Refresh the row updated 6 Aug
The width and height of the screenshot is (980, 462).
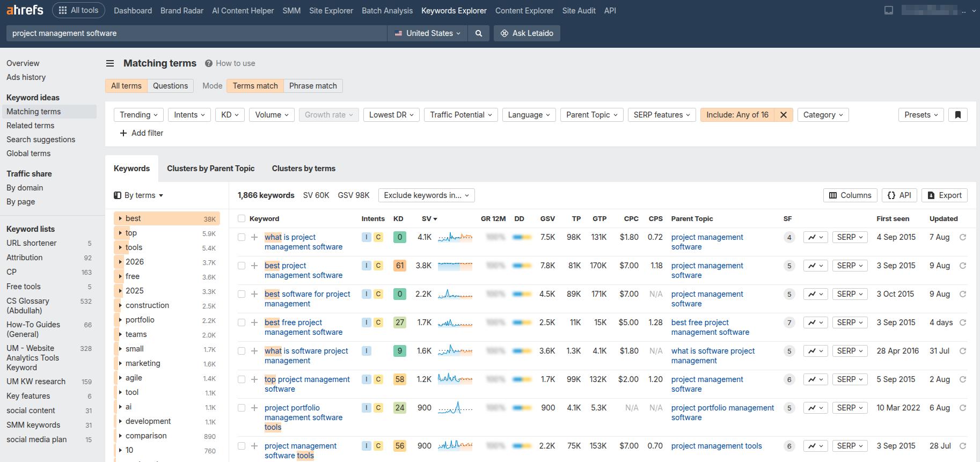click(x=963, y=408)
